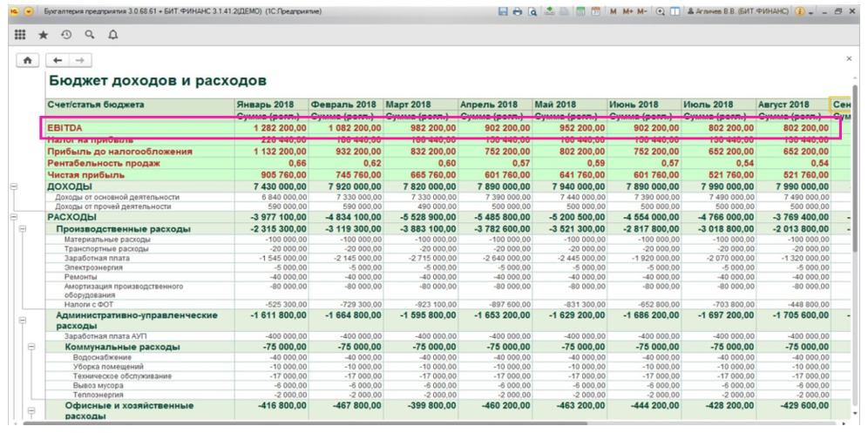Collapse the Производственные расходы group
Viewport: 868px width, 433px height.
click(23, 228)
